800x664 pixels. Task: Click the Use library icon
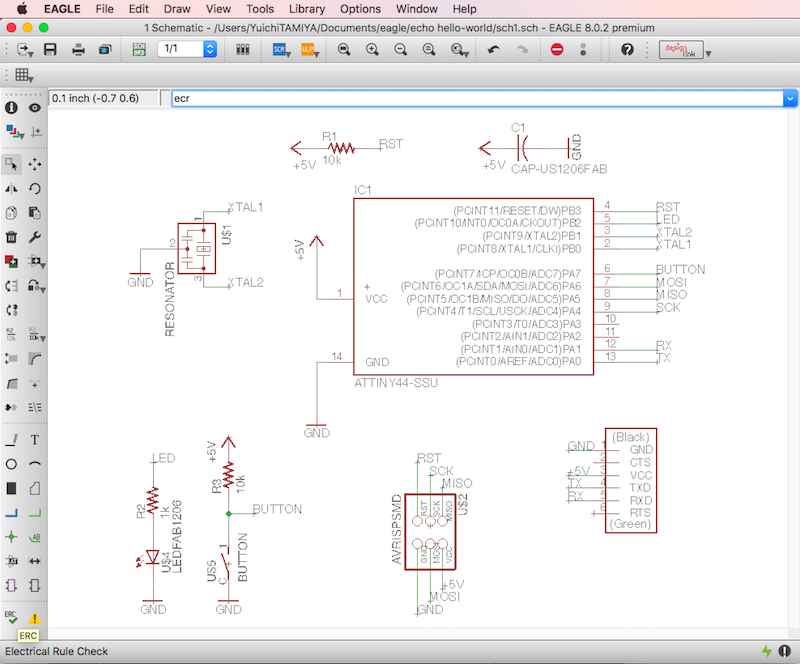tap(243, 50)
